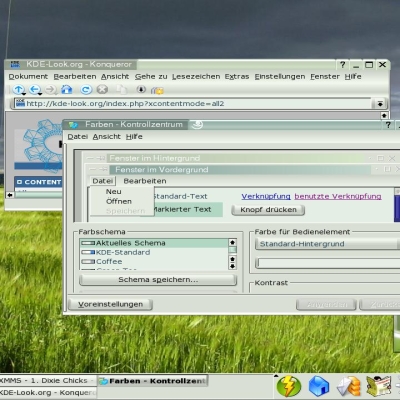Open the mail envelope icon in the panel
Viewport: 400px width, 400px height.
coord(349,387)
